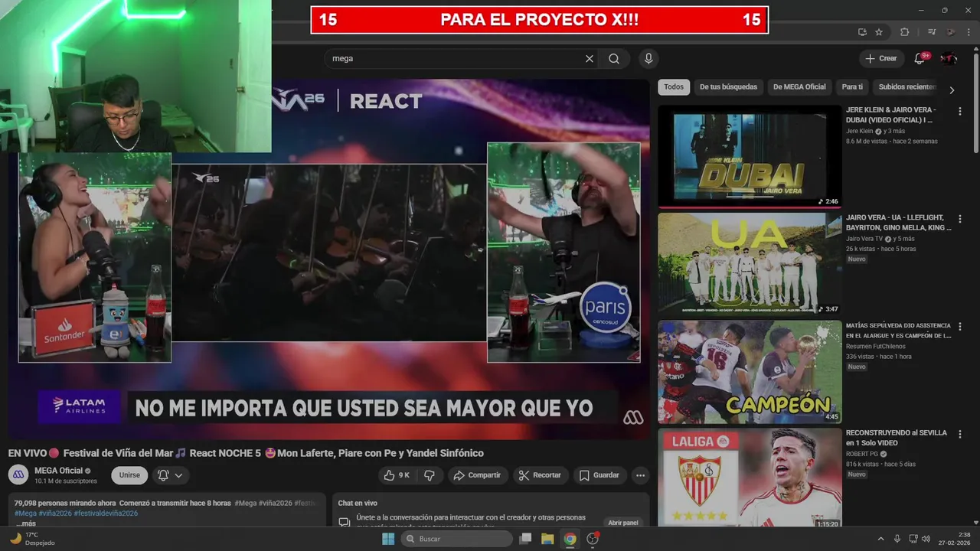Image resolution: width=980 pixels, height=551 pixels.
Task: Like the video with 9 K button
Action: tap(397, 475)
